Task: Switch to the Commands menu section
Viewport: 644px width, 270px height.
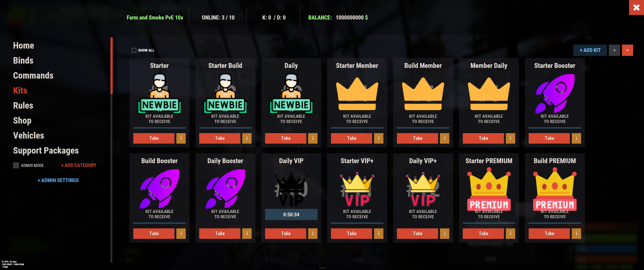Action: [33, 75]
